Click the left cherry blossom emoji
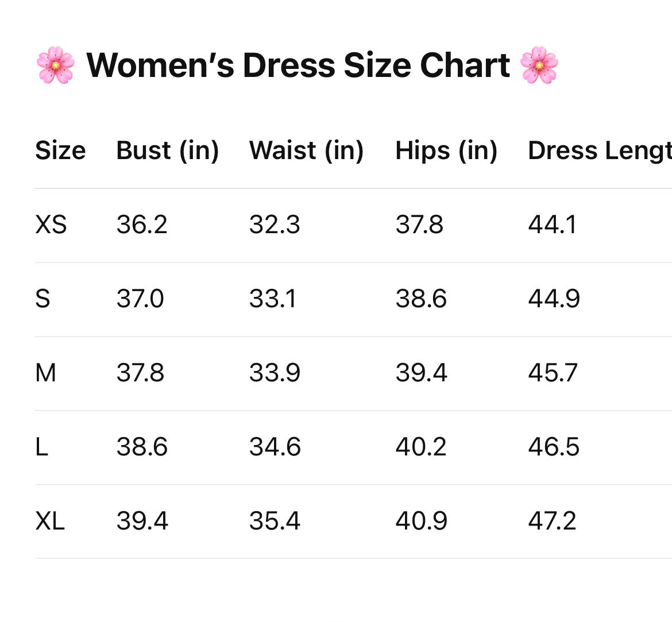The image size is (672, 622). click(55, 65)
